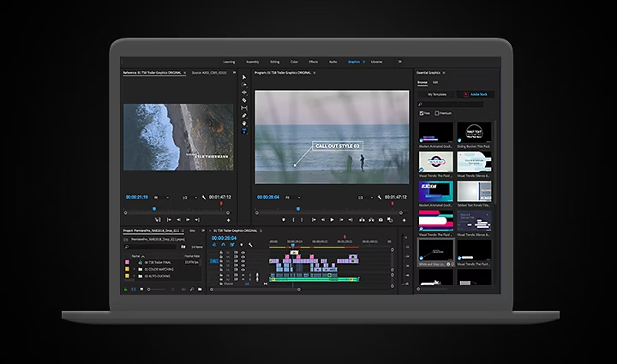The height and width of the screenshot is (364, 617).
Task: Select the Pen tool
Action: 244,116
